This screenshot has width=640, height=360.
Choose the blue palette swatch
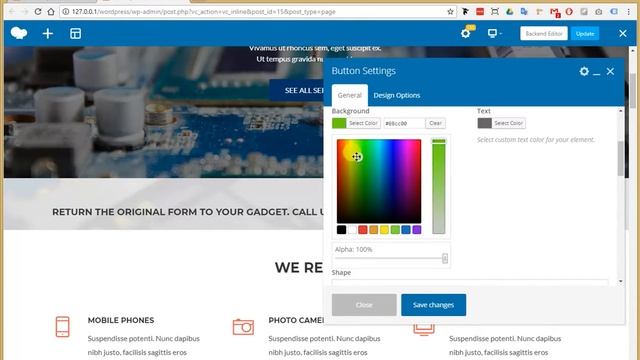coord(406,230)
